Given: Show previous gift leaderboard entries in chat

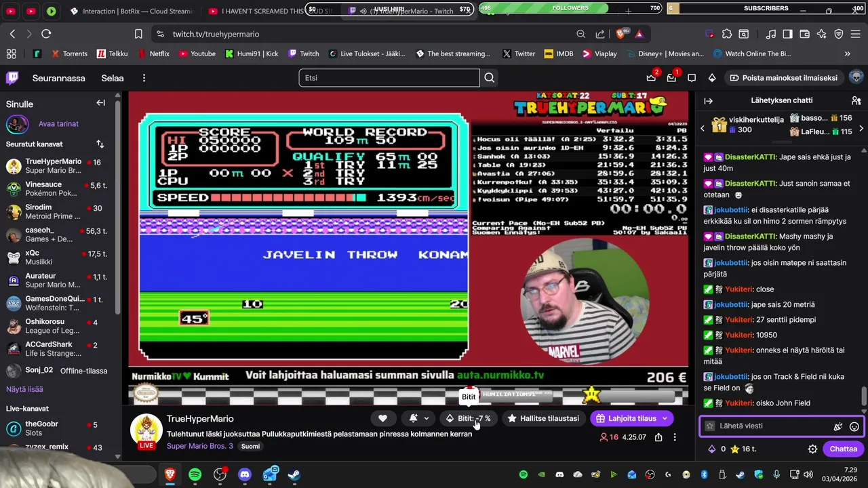Looking at the screenshot, I should (x=703, y=128).
